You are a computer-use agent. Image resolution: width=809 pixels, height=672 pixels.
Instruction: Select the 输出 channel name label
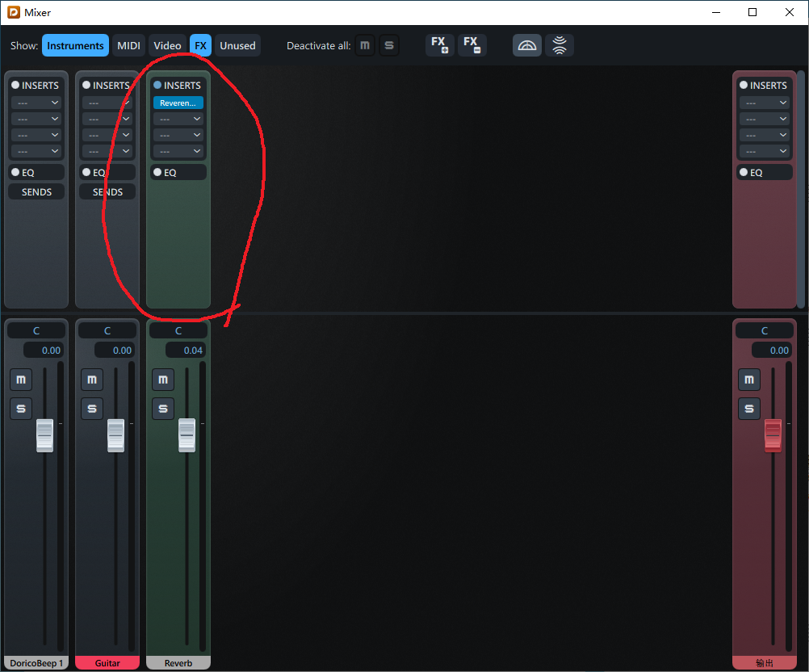pyautogui.click(x=764, y=662)
